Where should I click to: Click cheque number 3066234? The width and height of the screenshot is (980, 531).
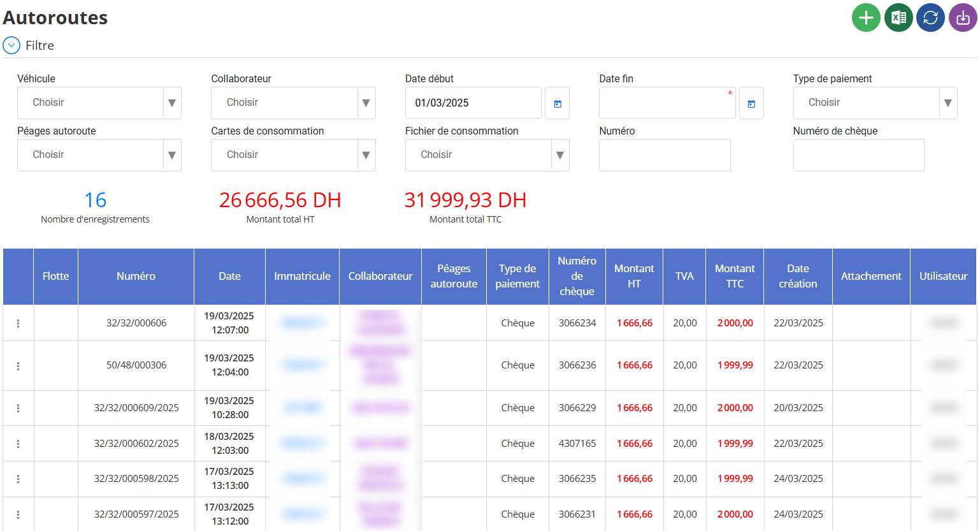coord(577,323)
